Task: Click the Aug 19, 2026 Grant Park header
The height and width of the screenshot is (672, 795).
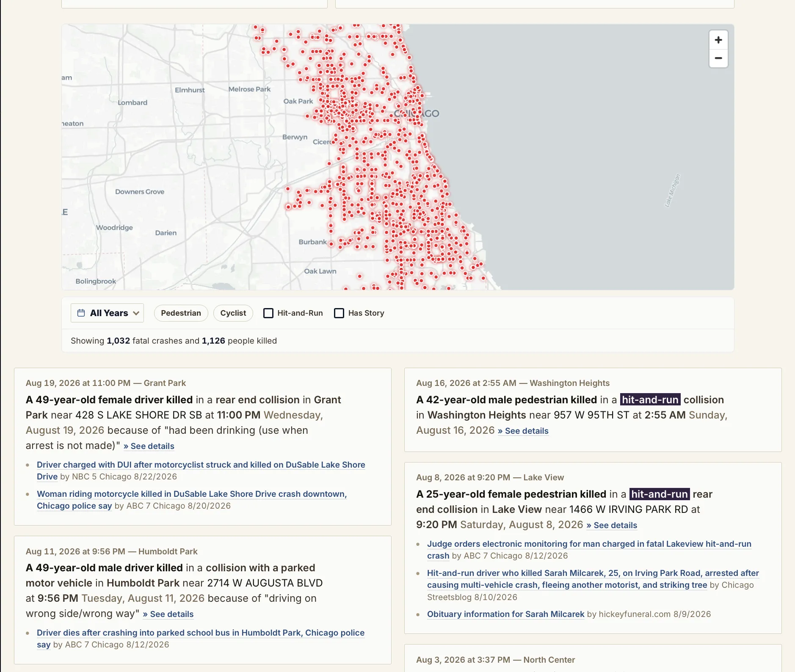Action: [x=106, y=383]
